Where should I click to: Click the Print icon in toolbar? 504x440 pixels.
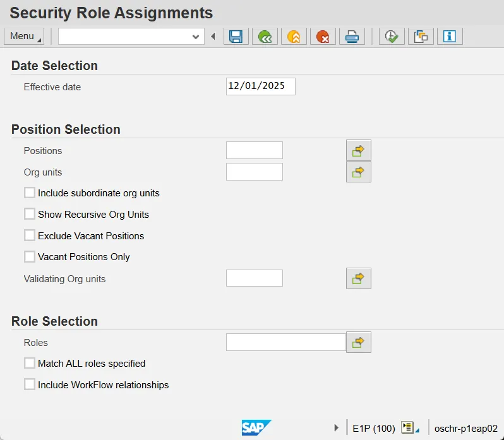352,37
